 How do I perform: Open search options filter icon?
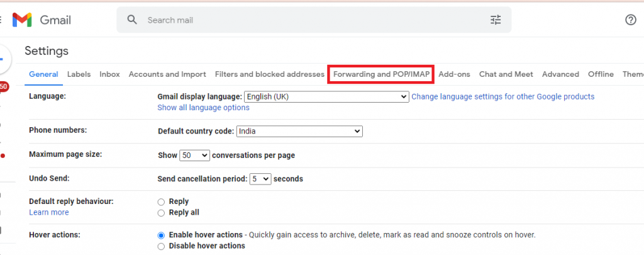coord(496,20)
